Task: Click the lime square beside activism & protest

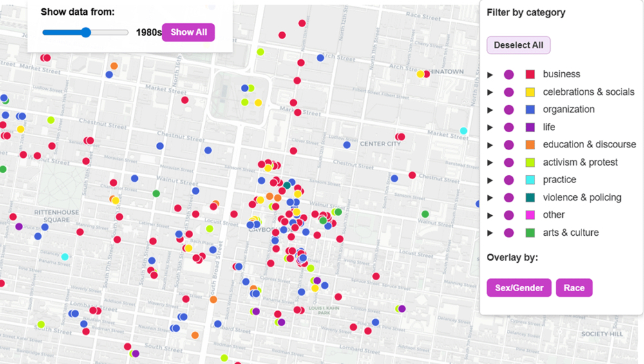Action: (x=531, y=162)
